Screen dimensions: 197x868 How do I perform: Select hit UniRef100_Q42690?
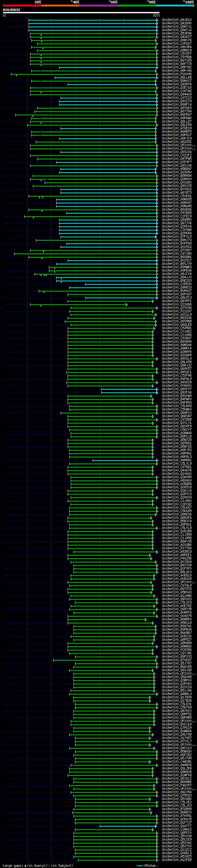point(177,23)
